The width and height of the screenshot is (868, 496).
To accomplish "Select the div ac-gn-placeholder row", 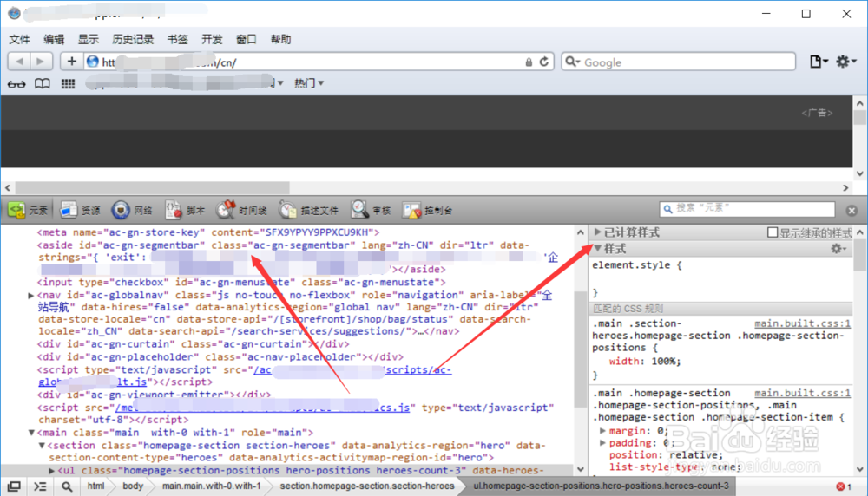I will [220, 356].
